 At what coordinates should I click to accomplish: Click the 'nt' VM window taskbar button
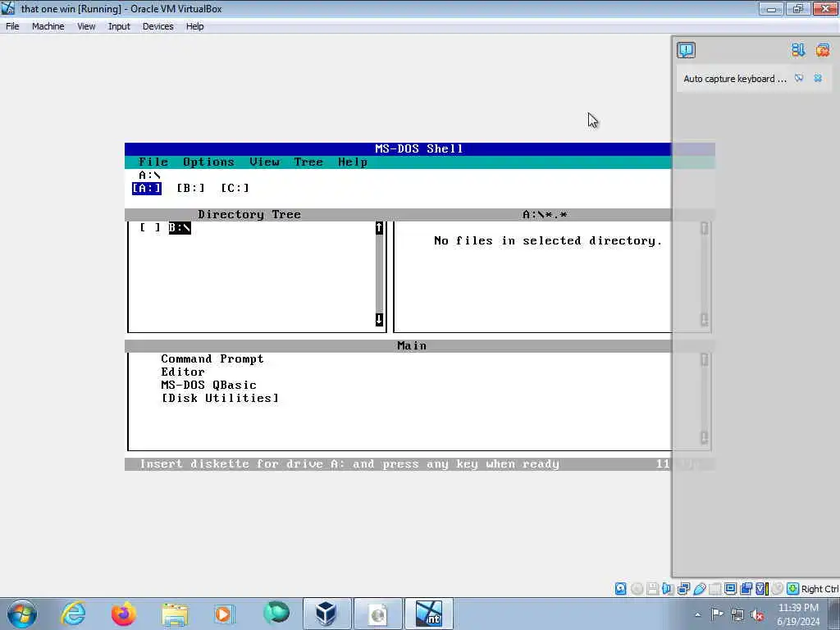point(428,614)
